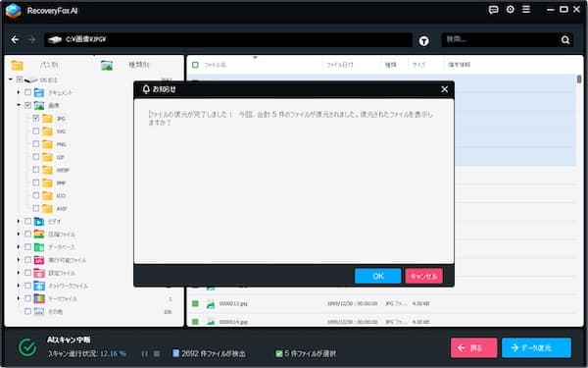Select the ビデオ folder icon
Image resolution: width=588 pixels, height=368 pixels.
coord(39,222)
